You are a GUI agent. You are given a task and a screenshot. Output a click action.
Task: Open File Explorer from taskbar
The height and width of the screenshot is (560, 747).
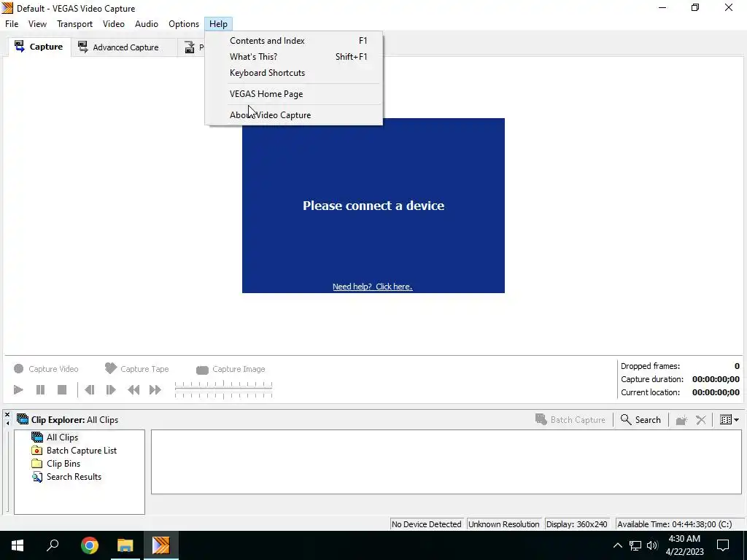click(x=125, y=545)
